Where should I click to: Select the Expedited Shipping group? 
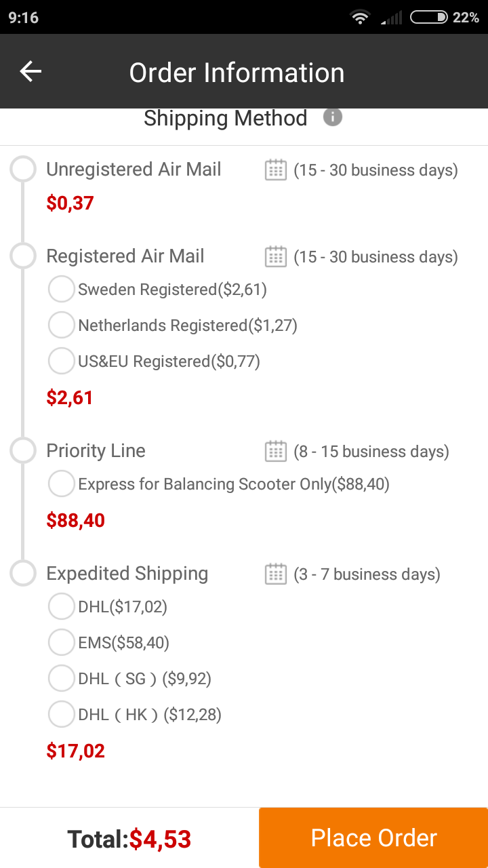[x=24, y=574]
